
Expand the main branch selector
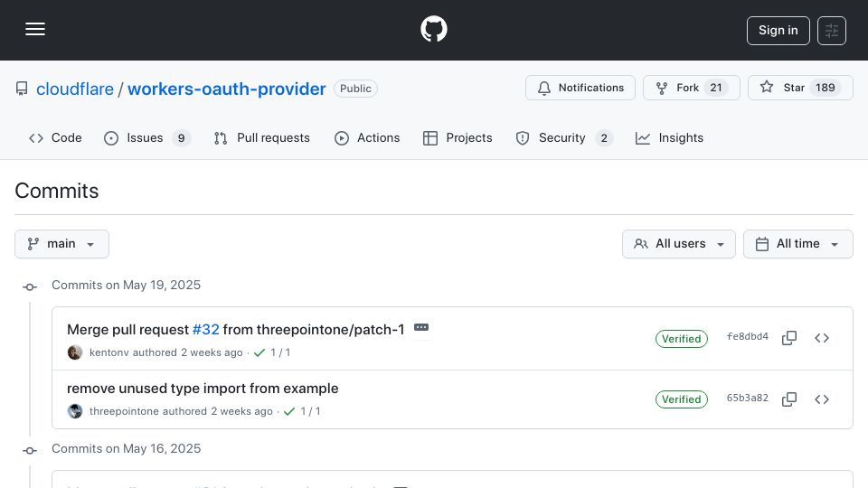point(62,244)
